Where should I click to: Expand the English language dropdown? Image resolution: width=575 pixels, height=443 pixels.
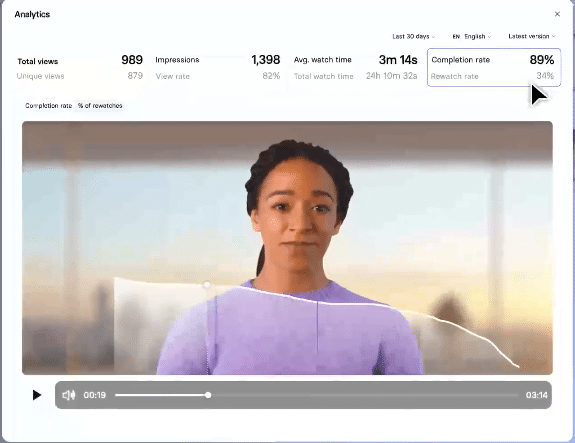pyautogui.click(x=472, y=36)
